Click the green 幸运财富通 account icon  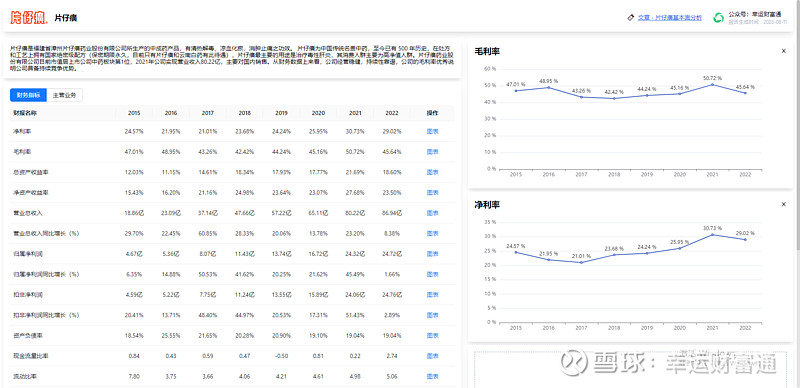coord(718,18)
